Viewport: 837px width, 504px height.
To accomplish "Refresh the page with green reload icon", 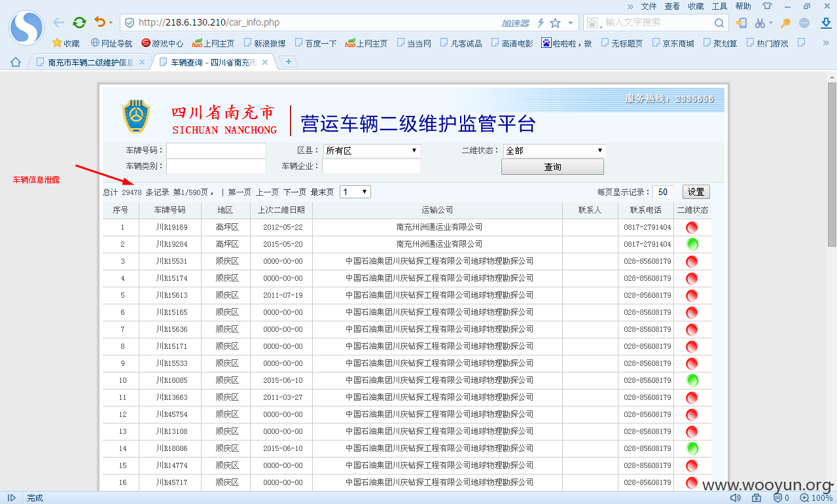I will 79,22.
